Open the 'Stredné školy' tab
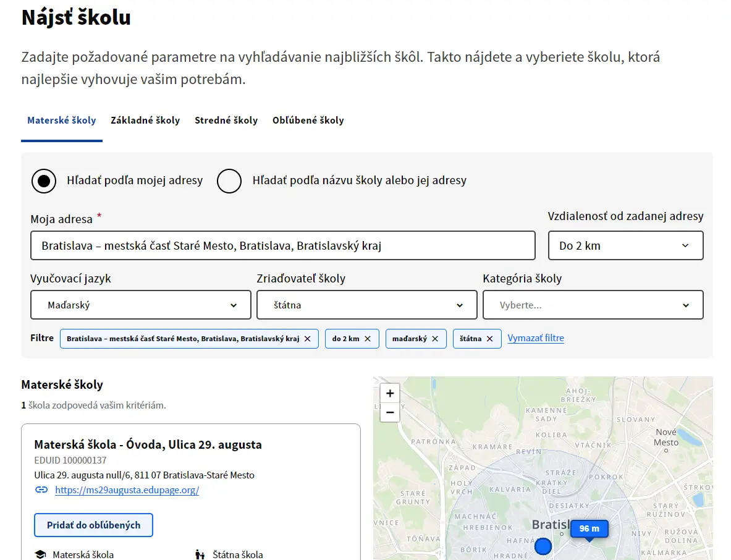 coord(226,121)
